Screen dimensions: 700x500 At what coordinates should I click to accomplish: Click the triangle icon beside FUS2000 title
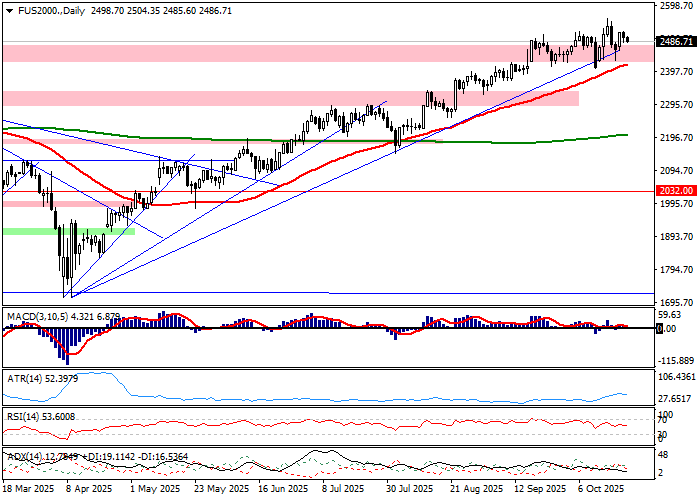point(6,9)
